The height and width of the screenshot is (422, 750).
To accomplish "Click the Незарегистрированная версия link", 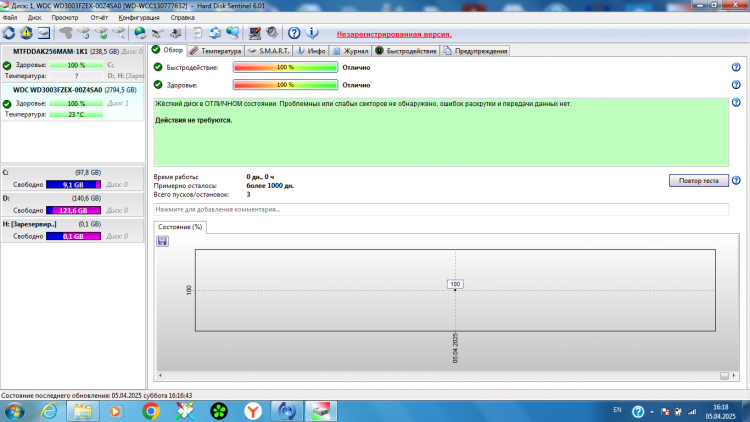I will click(x=394, y=34).
